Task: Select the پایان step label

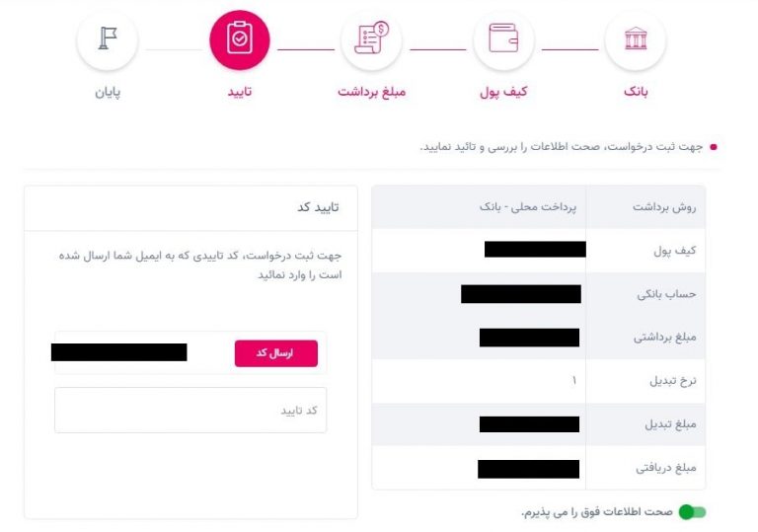Action: coord(108,92)
